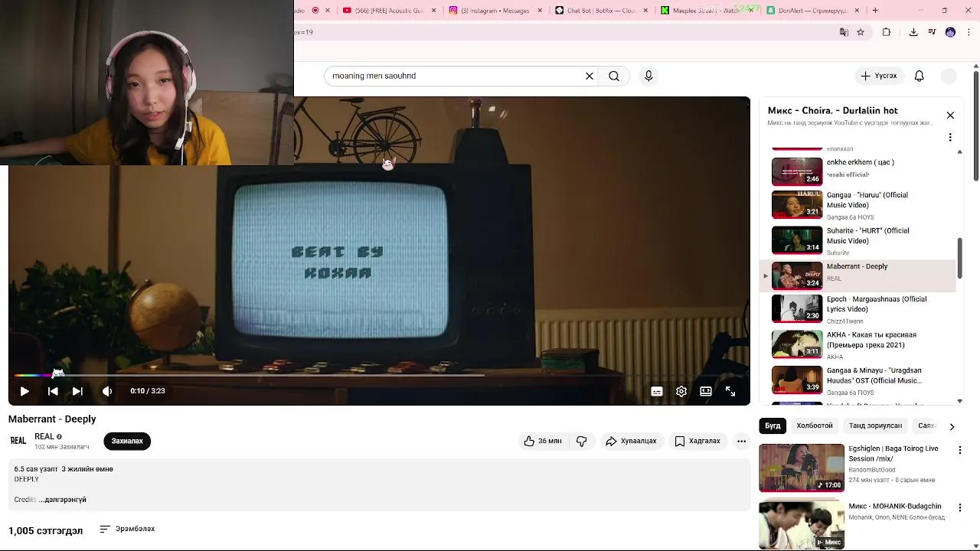Save video with Хадгалах button
Image resolution: width=980 pixels, height=551 pixels.
pyautogui.click(x=697, y=441)
